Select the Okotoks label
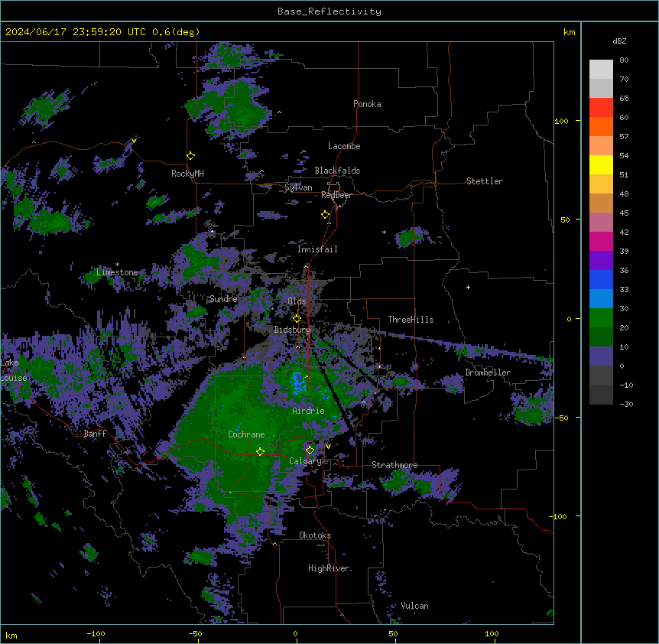Image resolution: width=659 pixels, height=644 pixels. [x=315, y=535]
